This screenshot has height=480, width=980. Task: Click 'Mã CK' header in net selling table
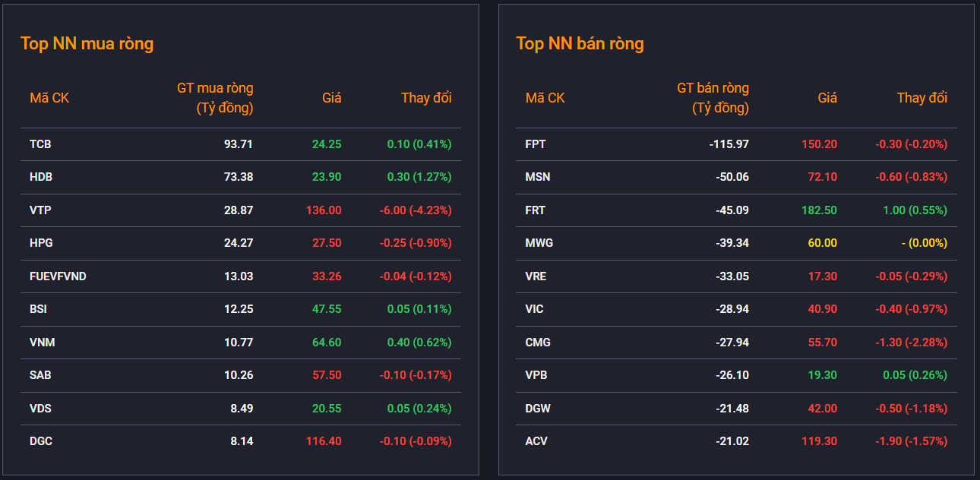545,98
